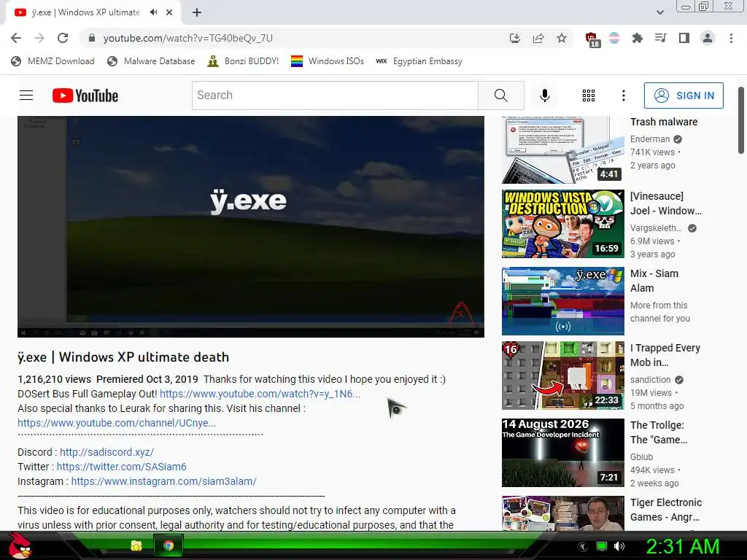This screenshot has width=747, height=560.
Task: Click Chrome in the taskbar
Action: tap(169, 545)
